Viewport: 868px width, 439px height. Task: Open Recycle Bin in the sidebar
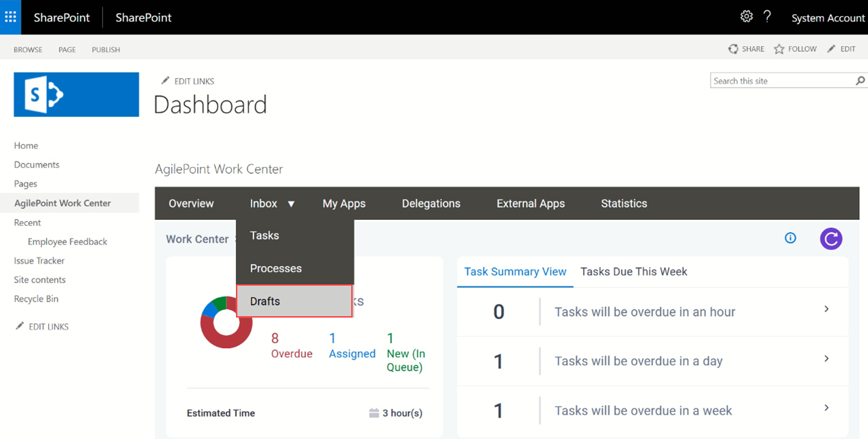pos(36,299)
